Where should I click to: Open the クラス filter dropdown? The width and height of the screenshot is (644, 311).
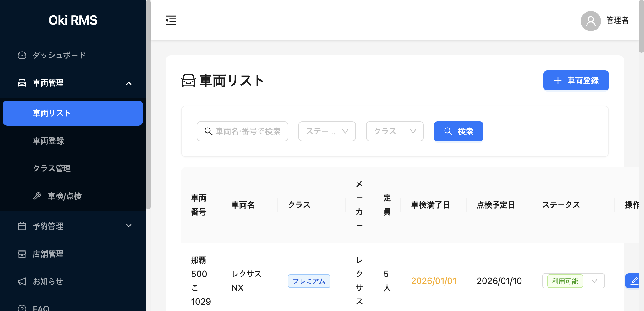tap(394, 131)
